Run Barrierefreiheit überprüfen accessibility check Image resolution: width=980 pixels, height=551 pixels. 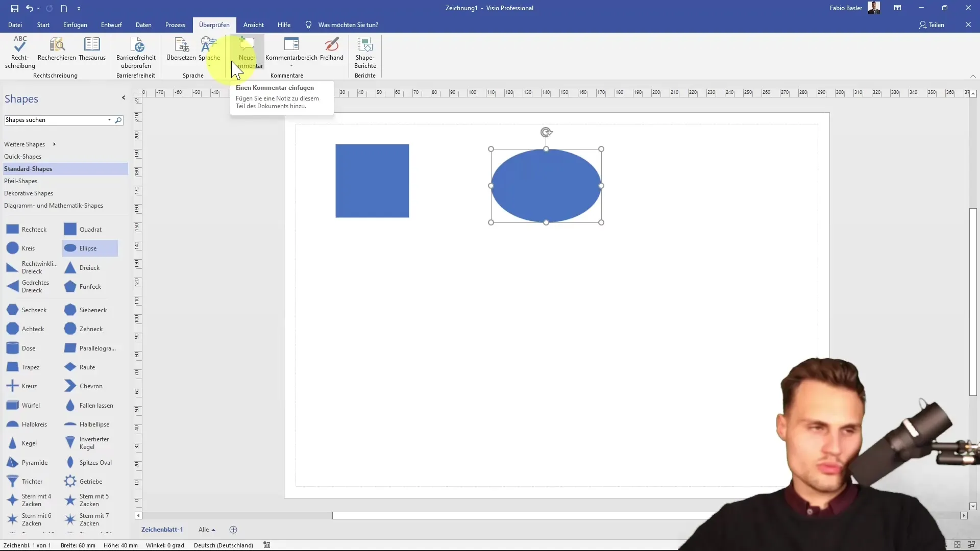[x=136, y=53]
